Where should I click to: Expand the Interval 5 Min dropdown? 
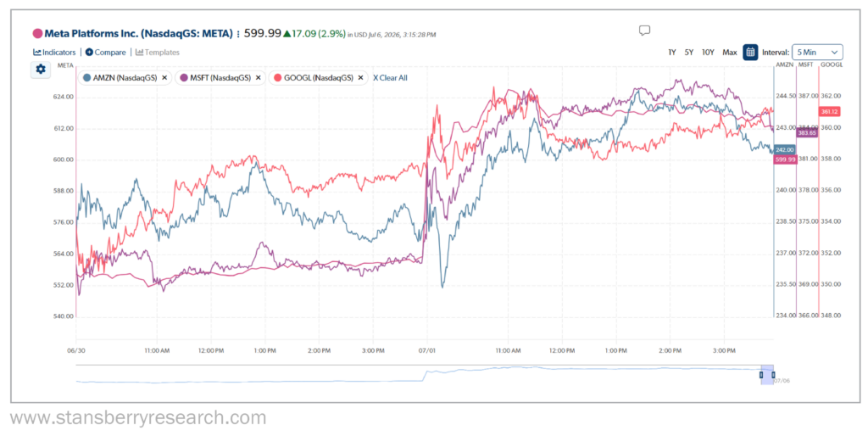817,53
